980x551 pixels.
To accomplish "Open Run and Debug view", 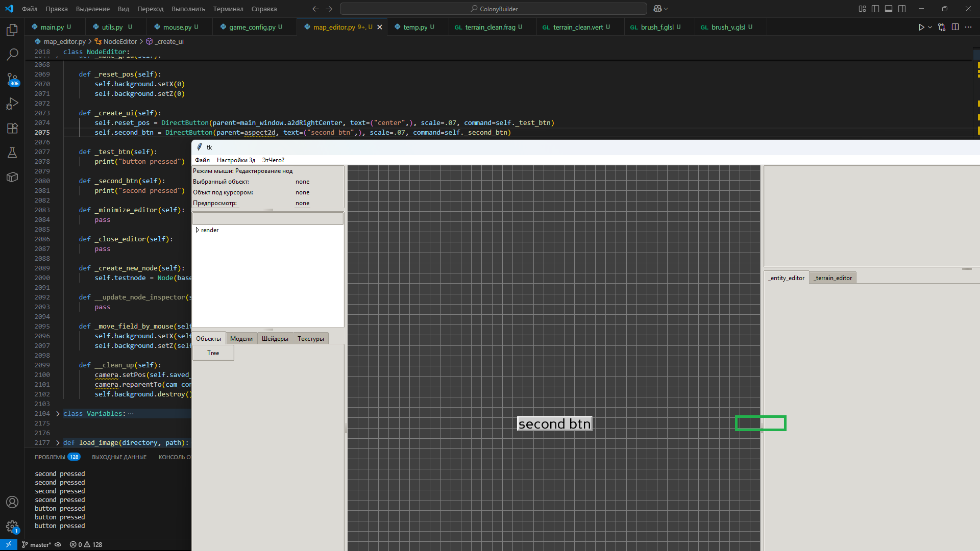I will pyautogui.click(x=12, y=104).
